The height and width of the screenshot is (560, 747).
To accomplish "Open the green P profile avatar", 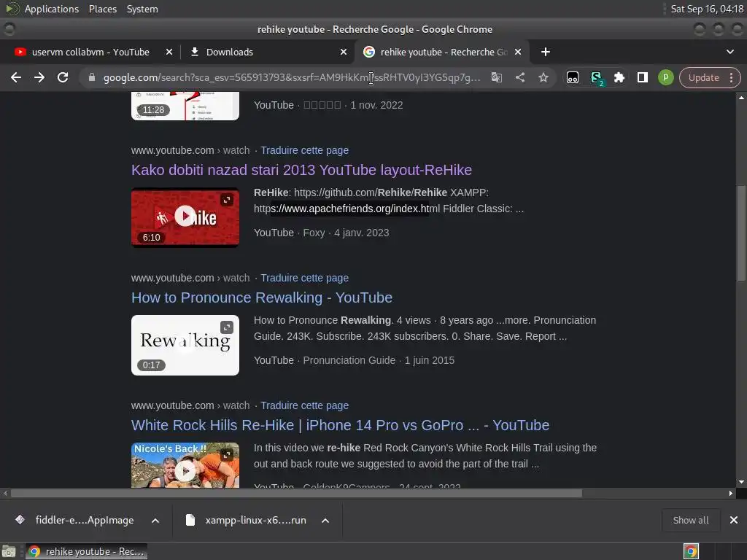I will [665, 77].
